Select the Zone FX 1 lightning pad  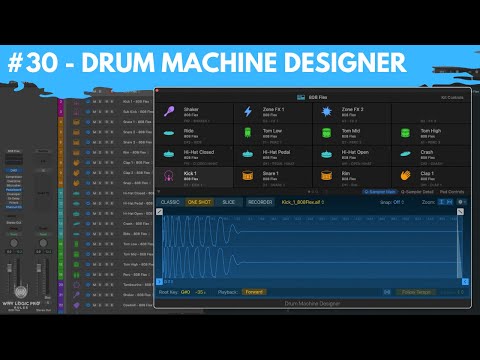click(x=273, y=113)
